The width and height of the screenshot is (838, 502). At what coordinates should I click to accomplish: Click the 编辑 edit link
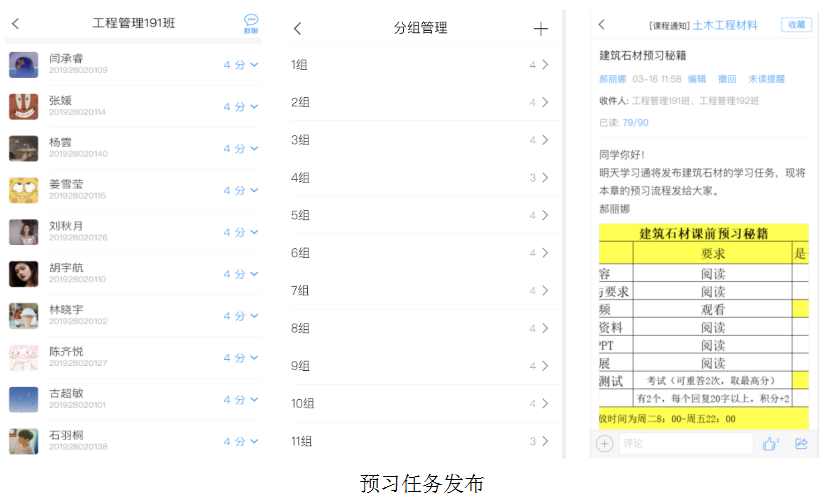coord(697,79)
